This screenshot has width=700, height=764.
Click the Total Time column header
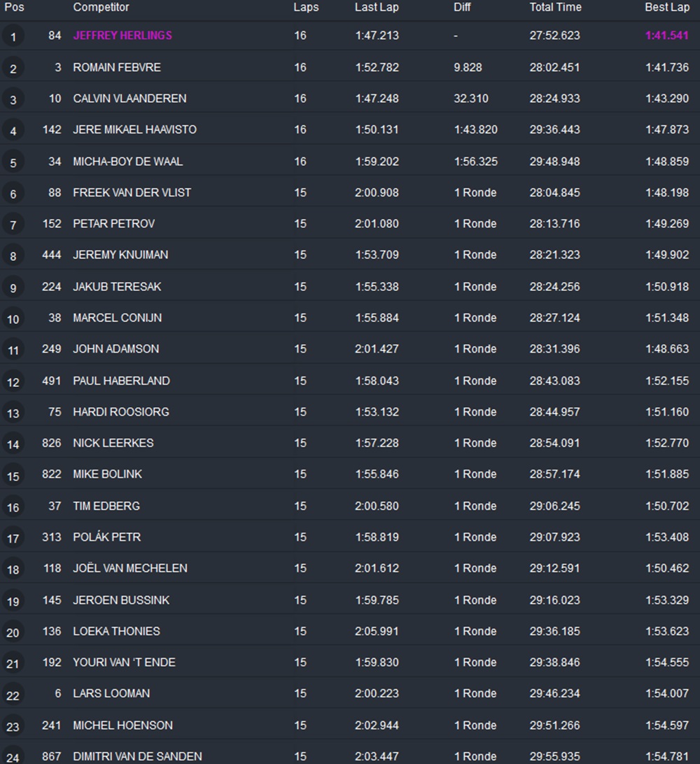click(x=555, y=8)
